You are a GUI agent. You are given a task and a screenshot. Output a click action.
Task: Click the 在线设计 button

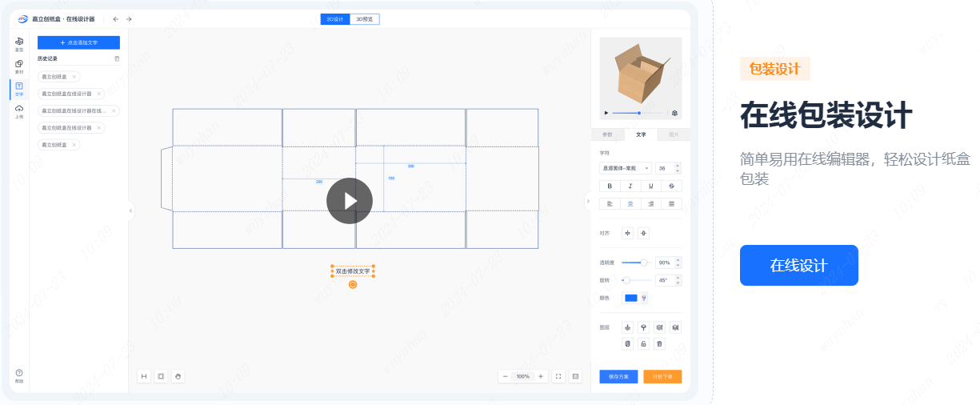(x=798, y=266)
